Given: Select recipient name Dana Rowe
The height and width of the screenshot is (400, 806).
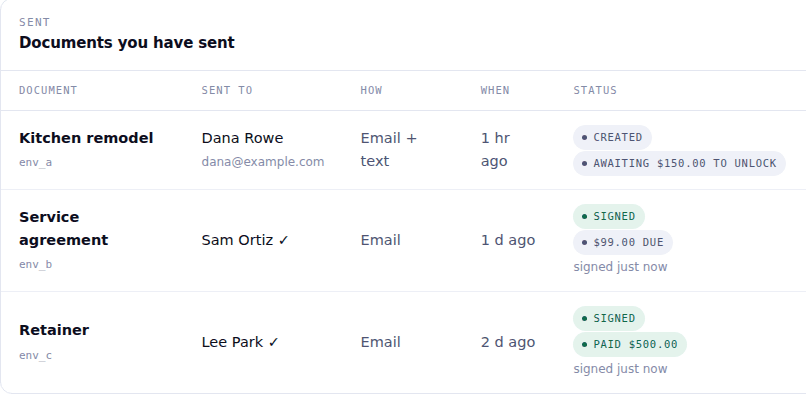Looking at the screenshot, I should click(242, 138).
